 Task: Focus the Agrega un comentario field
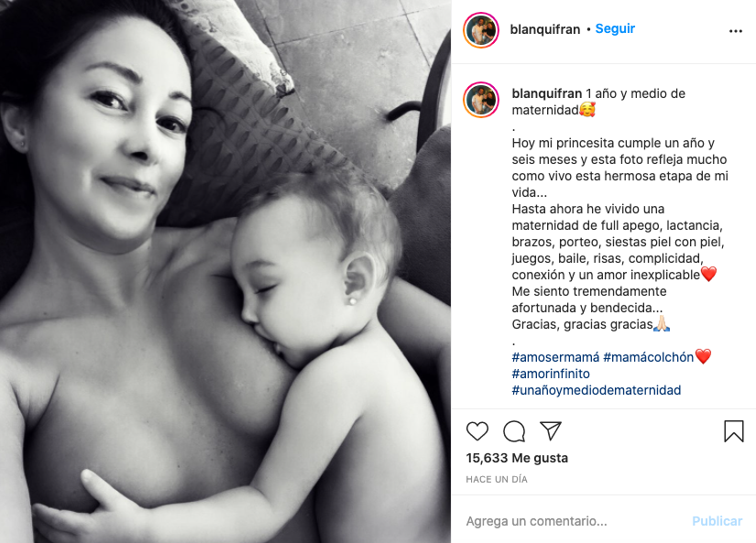(574, 521)
